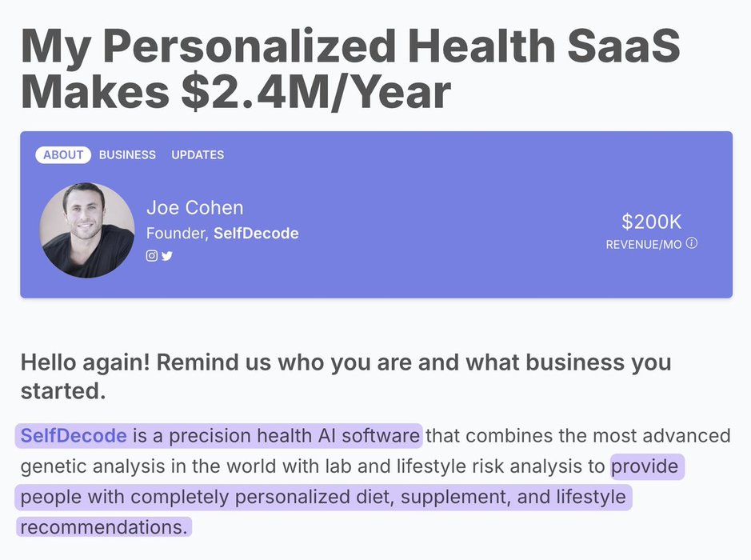751x560 pixels.
Task: Open the UPDATES tab
Action: click(198, 155)
